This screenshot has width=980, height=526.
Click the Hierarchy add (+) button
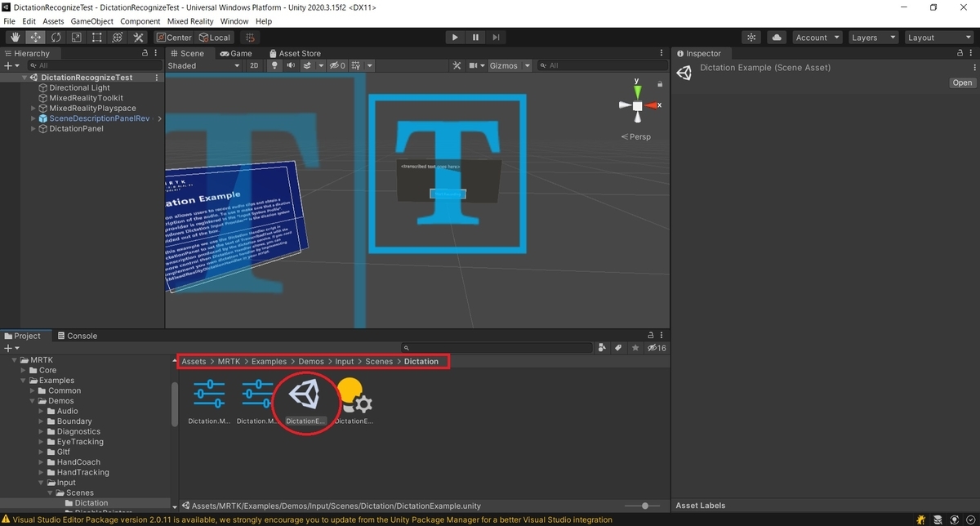tap(10, 65)
